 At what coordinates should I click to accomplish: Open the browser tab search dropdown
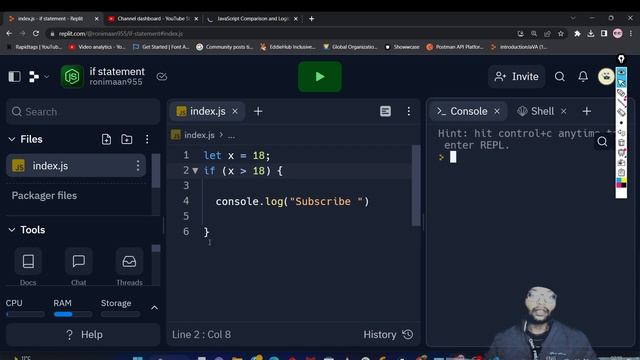(573, 18)
